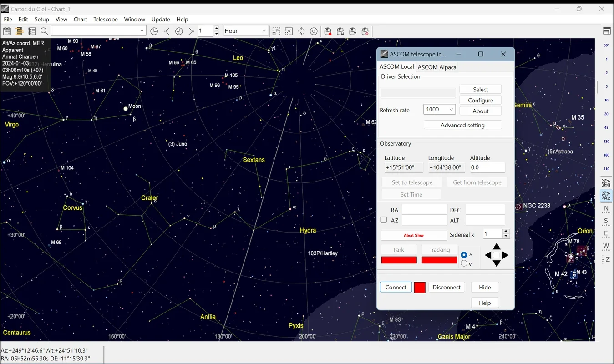Set field of view to 45 degrees
Image resolution: width=614 pixels, height=364 pixels.
coord(606,127)
